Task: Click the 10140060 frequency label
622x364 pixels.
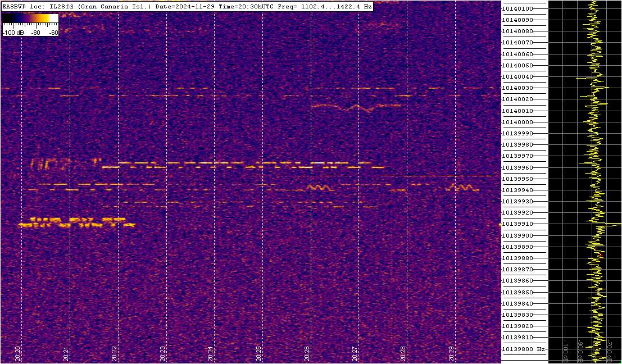Action: click(517, 54)
